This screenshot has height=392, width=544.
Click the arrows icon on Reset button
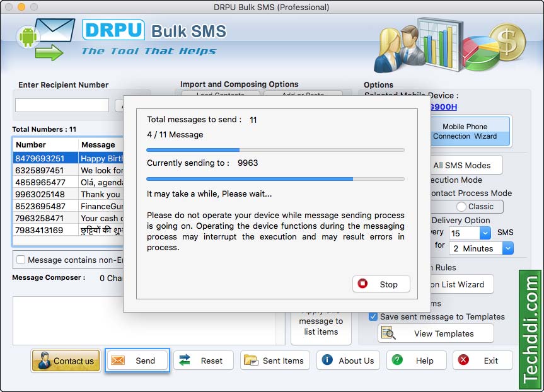pos(185,360)
